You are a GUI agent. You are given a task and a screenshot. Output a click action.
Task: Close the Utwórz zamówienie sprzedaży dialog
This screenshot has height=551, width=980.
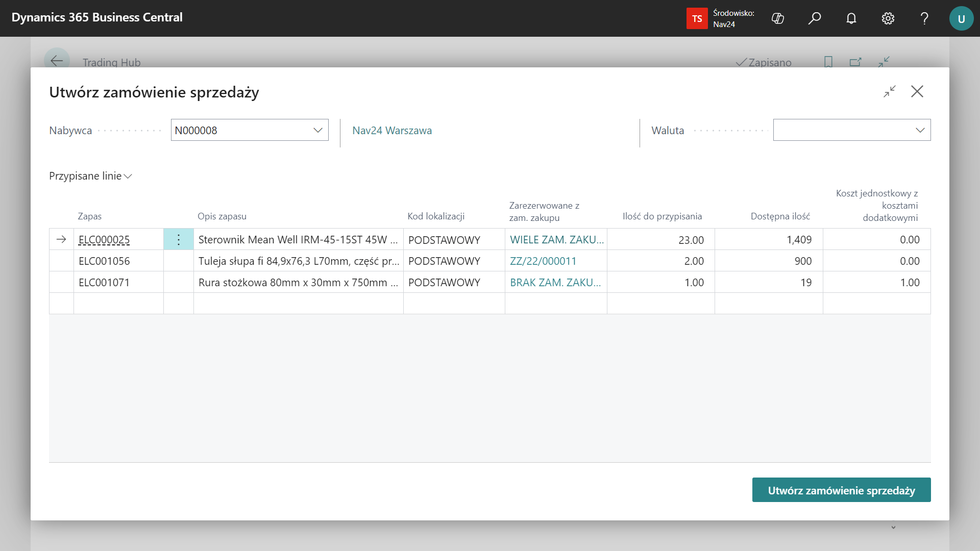point(917,91)
